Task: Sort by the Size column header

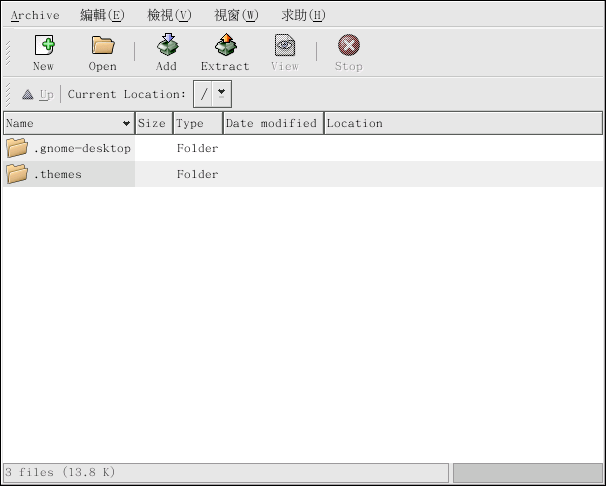Action: 152,124
